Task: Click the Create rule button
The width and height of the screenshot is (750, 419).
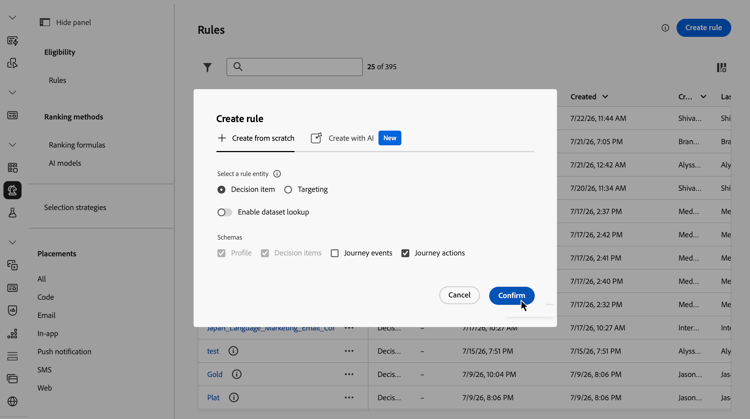Action: point(703,28)
